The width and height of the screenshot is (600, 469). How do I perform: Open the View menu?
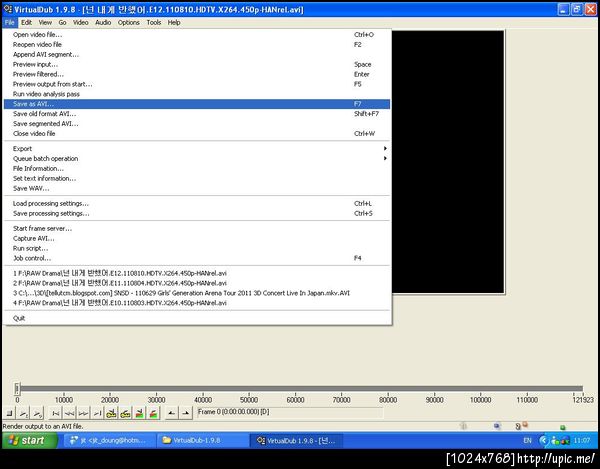[45, 23]
